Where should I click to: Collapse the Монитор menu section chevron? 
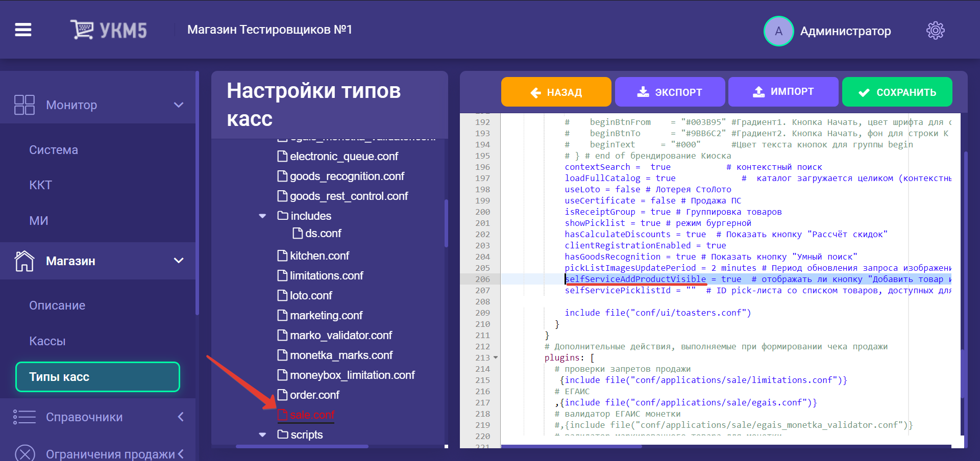click(x=179, y=105)
